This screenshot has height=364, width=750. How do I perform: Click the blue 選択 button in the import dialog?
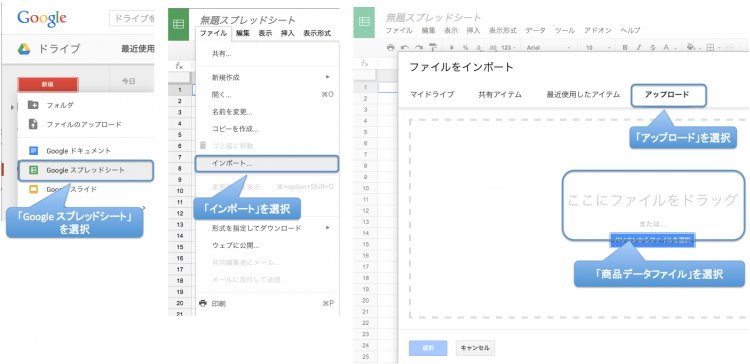pyautogui.click(x=428, y=348)
